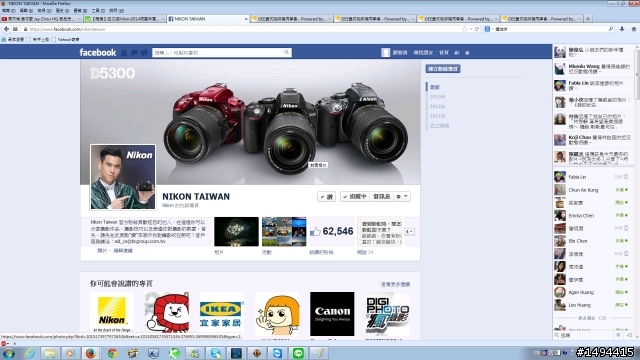Click See more suggestions link above suggested pages
640x360 pixels.
tap(395, 284)
